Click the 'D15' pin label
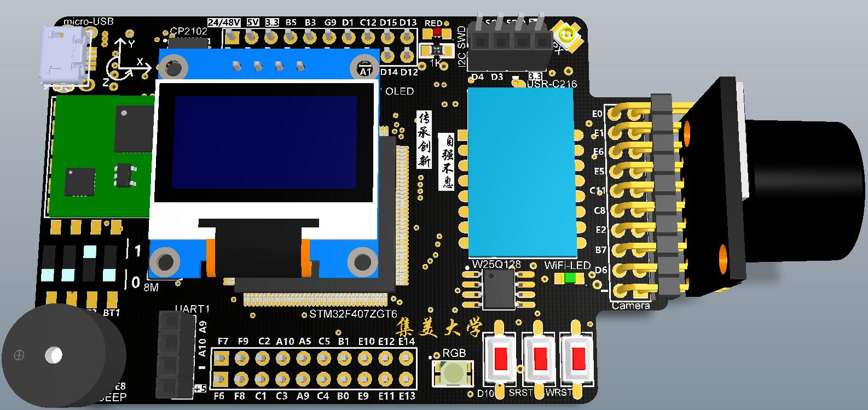 (388, 22)
